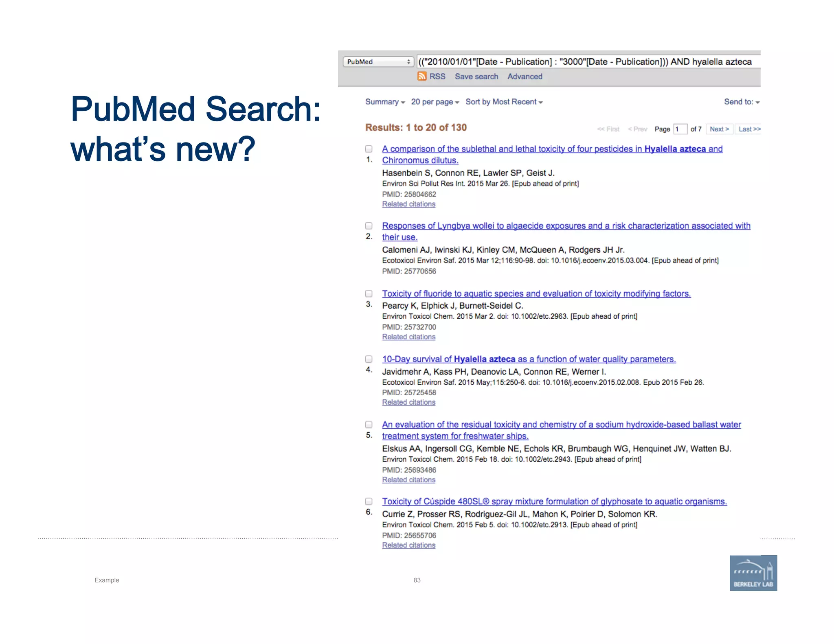This screenshot has height=644, width=834.
Task: Click authors 'Pearcy K, Elphick J, Burnett-Seidel C.'
Action: (x=452, y=306)
